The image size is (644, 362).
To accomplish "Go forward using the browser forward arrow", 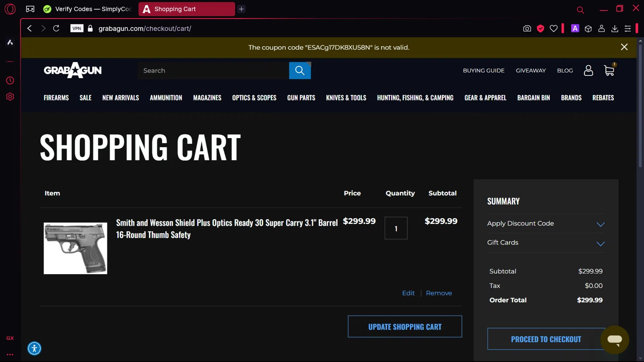I will tap(43, 28).
